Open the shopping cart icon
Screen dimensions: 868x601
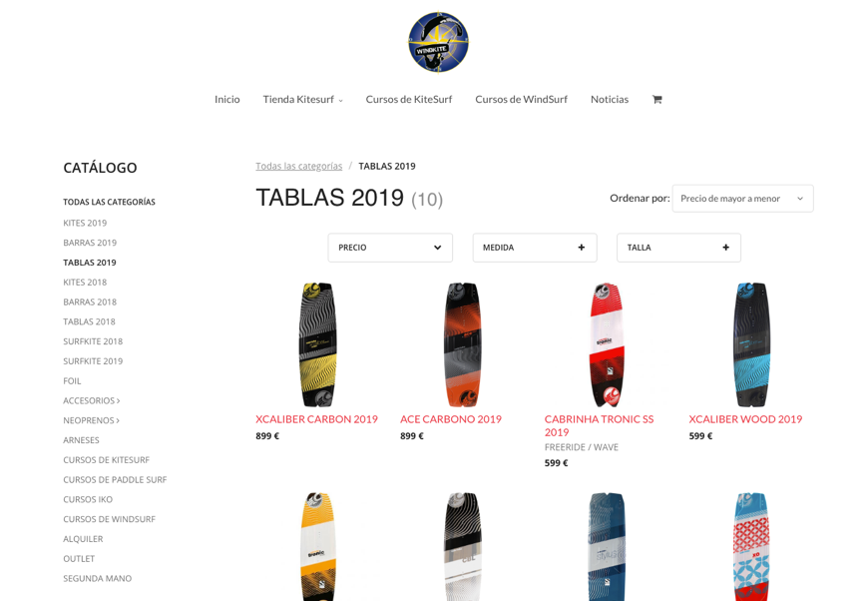click(x=656, y=100)
